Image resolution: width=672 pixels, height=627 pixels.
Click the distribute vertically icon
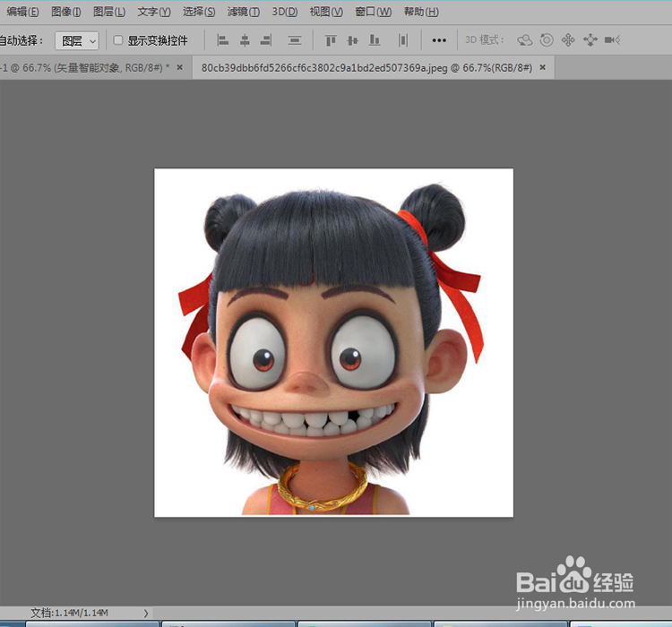pyautogui.click(x=295, y=40)
